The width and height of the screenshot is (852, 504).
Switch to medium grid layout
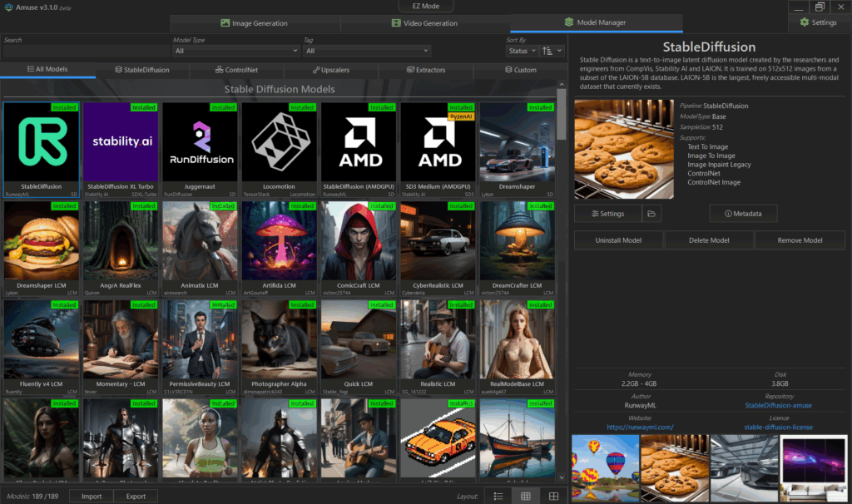coord(526,496)
